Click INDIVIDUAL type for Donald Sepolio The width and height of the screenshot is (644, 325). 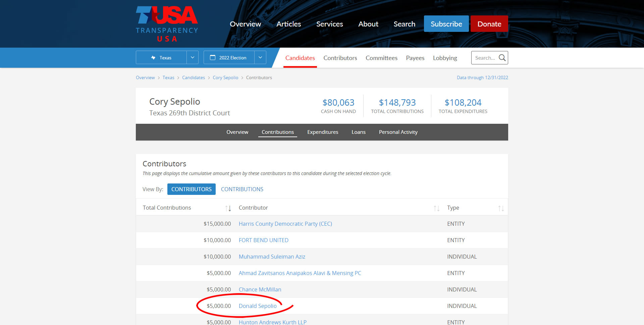(x=462, y=306)
